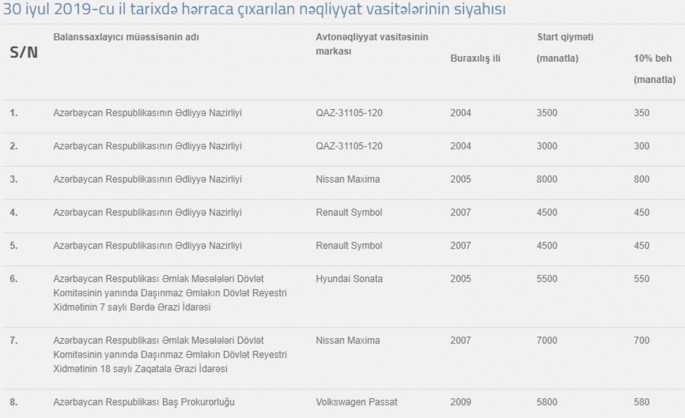Click the 550 deposit value

642,277
